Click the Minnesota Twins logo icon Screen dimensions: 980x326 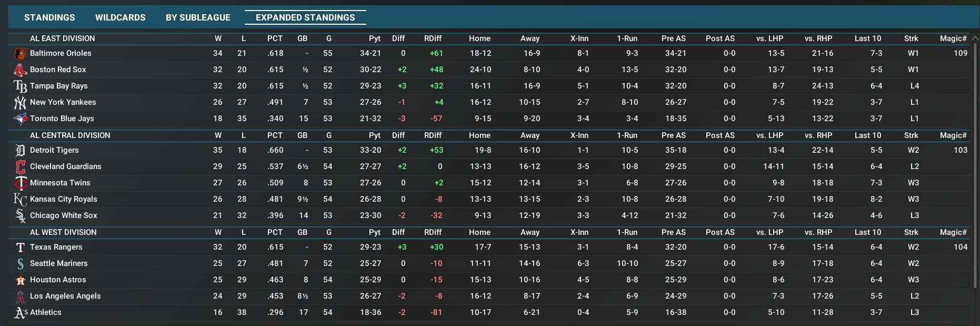coord(20,183)
